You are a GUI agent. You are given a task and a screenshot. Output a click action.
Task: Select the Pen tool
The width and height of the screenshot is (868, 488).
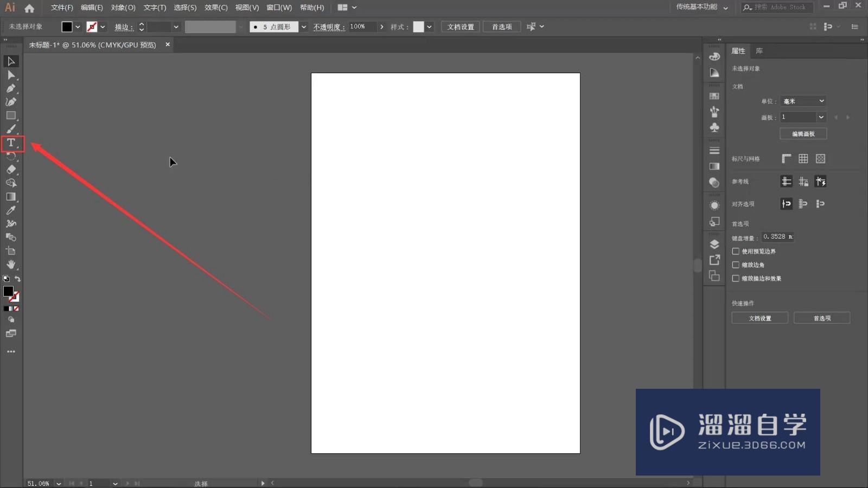[11, 88]
